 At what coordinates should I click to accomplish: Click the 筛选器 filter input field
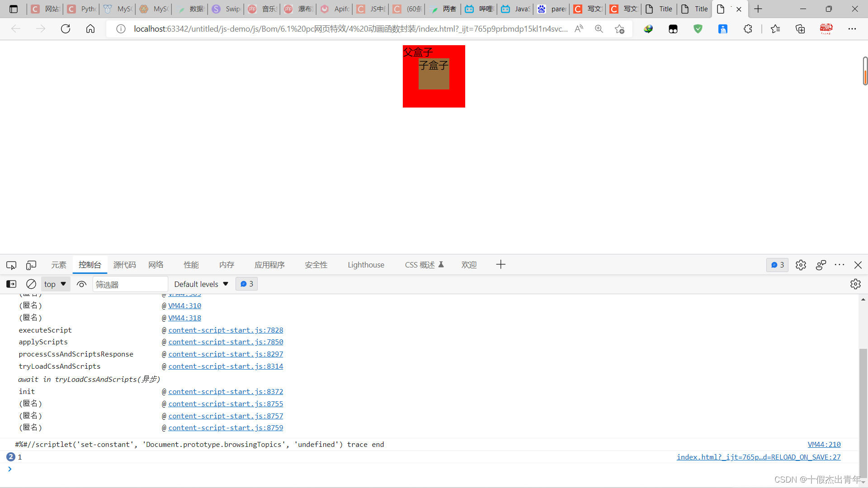pos(130,285)
